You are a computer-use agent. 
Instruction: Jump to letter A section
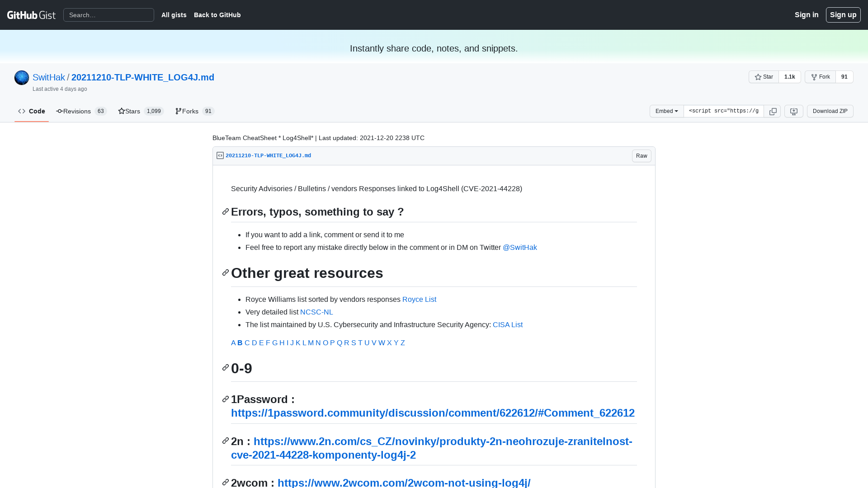[233, 343]
